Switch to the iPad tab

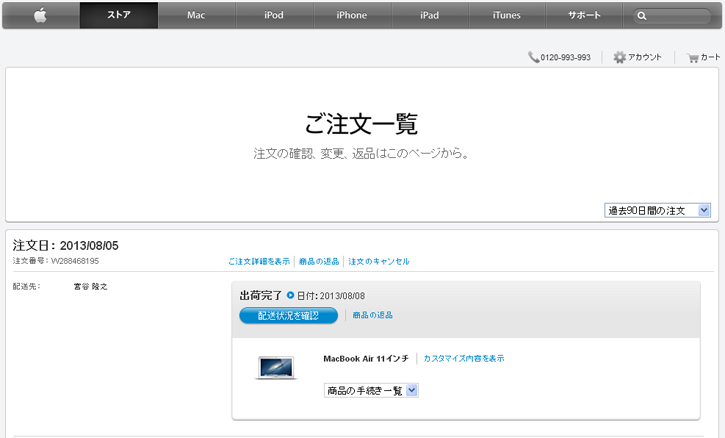[429, 15]
